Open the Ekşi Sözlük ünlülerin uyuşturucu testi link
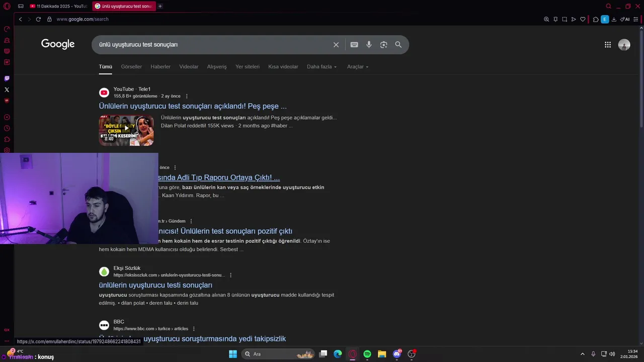 [x=155, y=285]
